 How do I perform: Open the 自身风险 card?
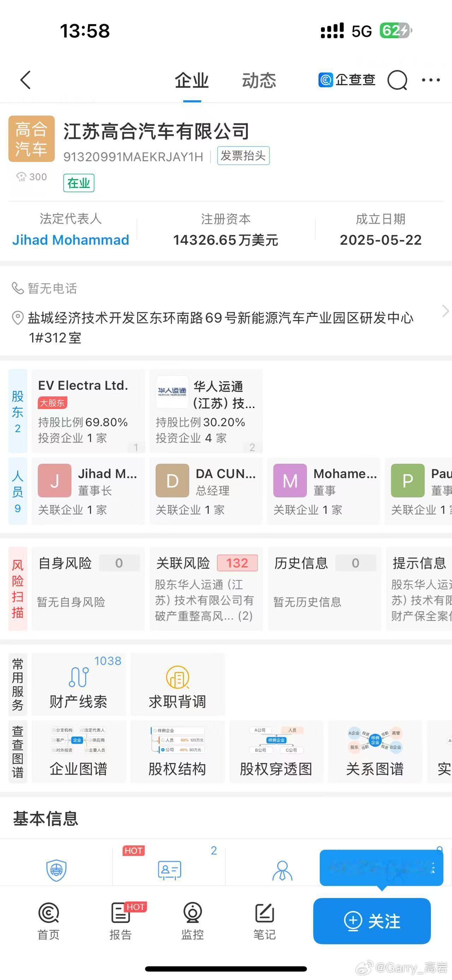[x=88, y=589]
